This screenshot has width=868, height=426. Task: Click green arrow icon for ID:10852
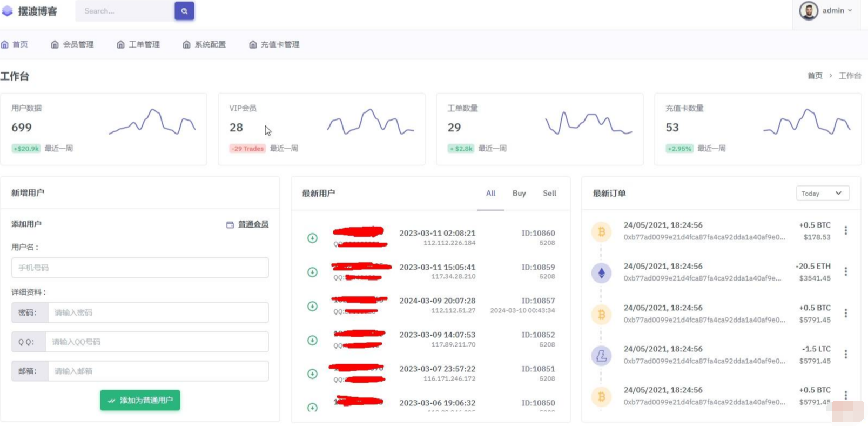click(x=312, y=340)
